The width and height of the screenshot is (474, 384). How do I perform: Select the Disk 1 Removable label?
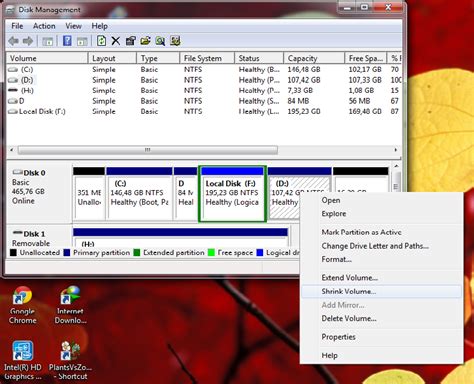31,243
